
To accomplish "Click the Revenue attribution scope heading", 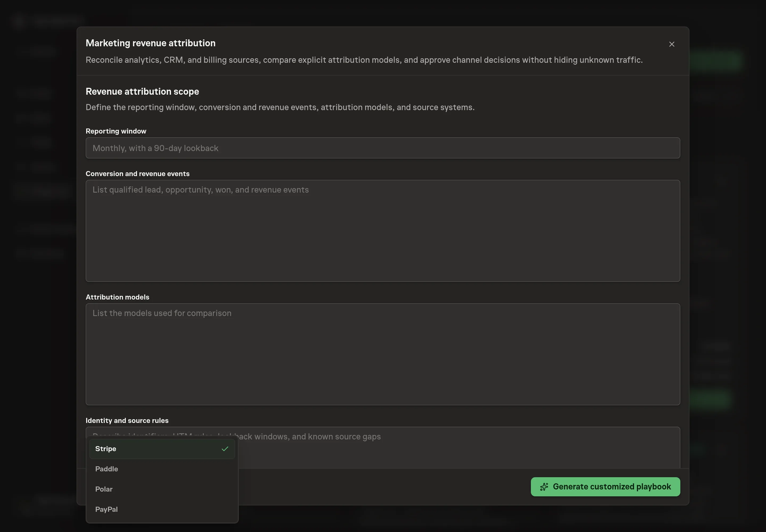I will pyautogui.click(x=142, y=91).
